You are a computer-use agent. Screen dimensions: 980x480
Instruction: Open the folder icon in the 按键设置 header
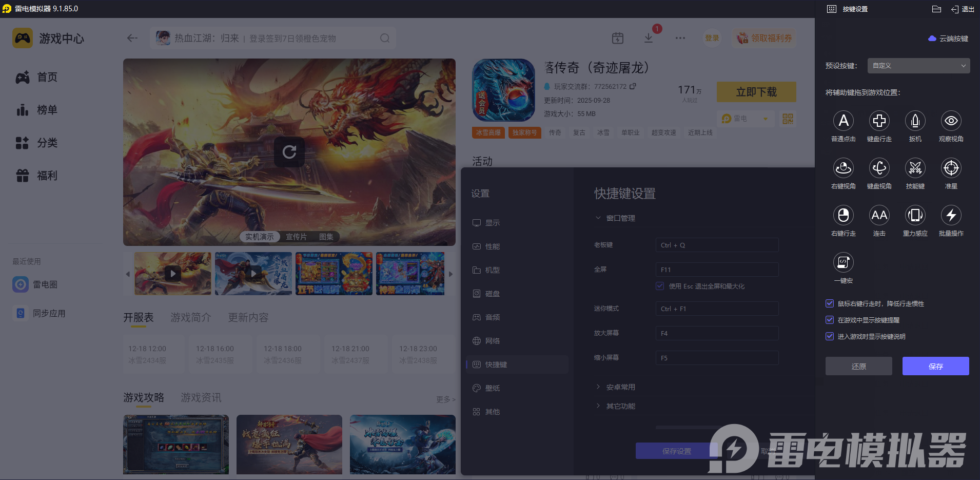936,9
